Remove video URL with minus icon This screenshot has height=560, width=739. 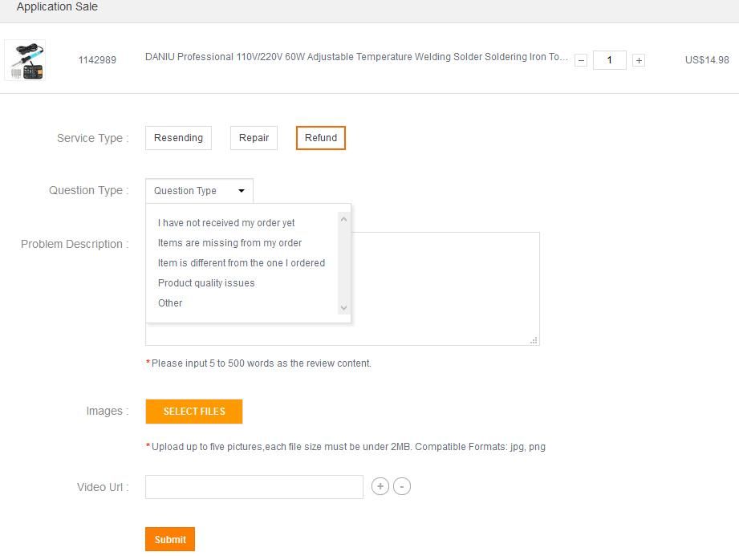pos(402,486)
